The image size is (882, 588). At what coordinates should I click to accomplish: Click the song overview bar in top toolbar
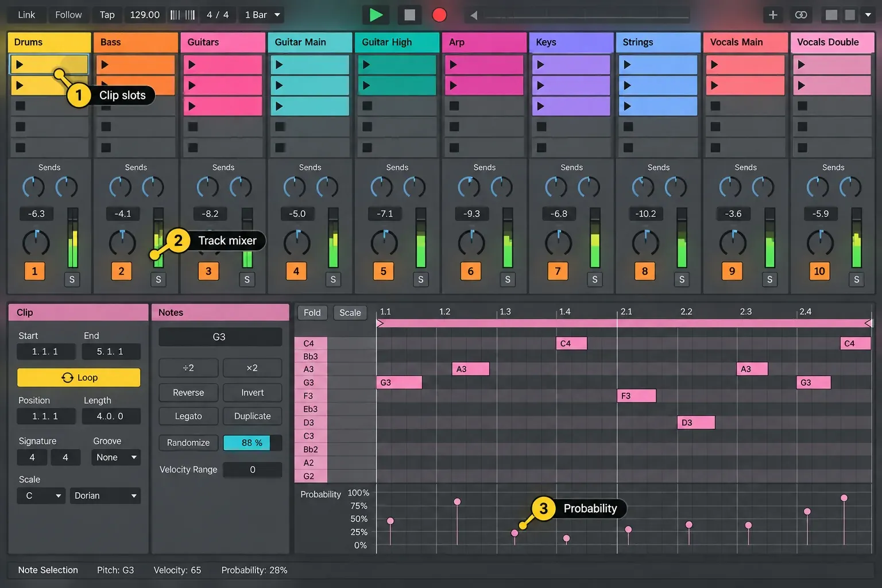tap(587, 16)
